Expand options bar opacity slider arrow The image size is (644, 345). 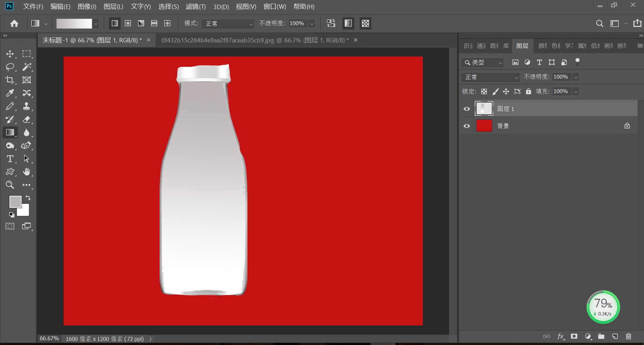[x=312, y=24]
